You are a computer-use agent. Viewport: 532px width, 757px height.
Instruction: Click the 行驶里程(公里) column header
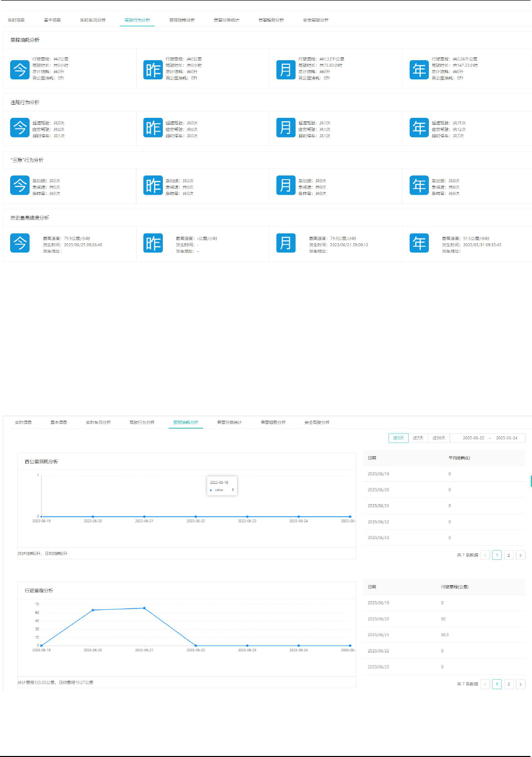455,587
